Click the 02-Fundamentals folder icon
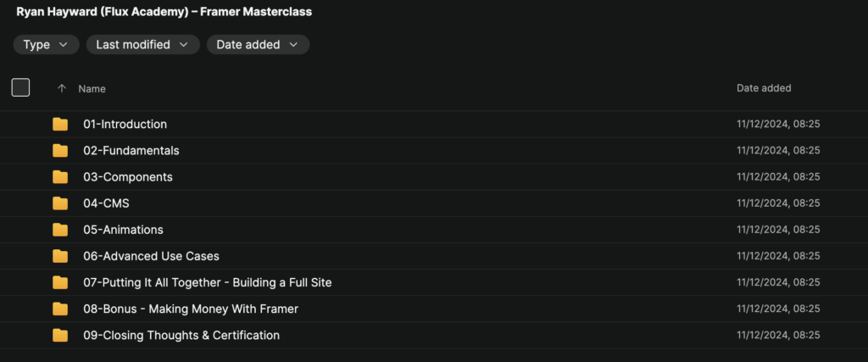The image size is (868, 362). point(60,151)
